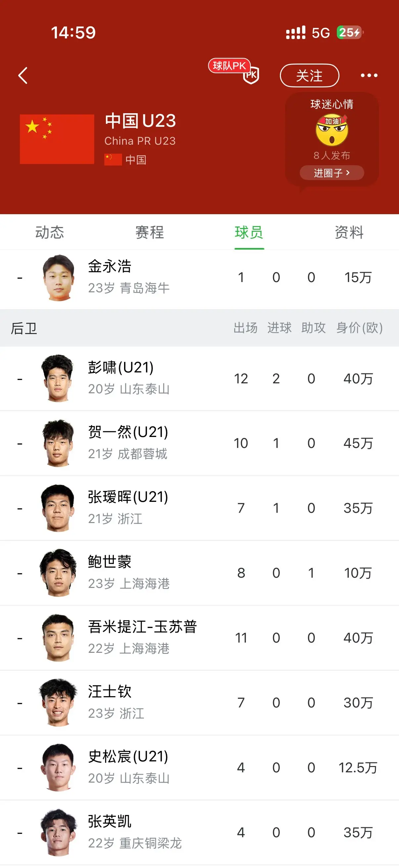
Task: Tap the large China flag team logo
Action: pyautogui.click(x=57, y=139)
